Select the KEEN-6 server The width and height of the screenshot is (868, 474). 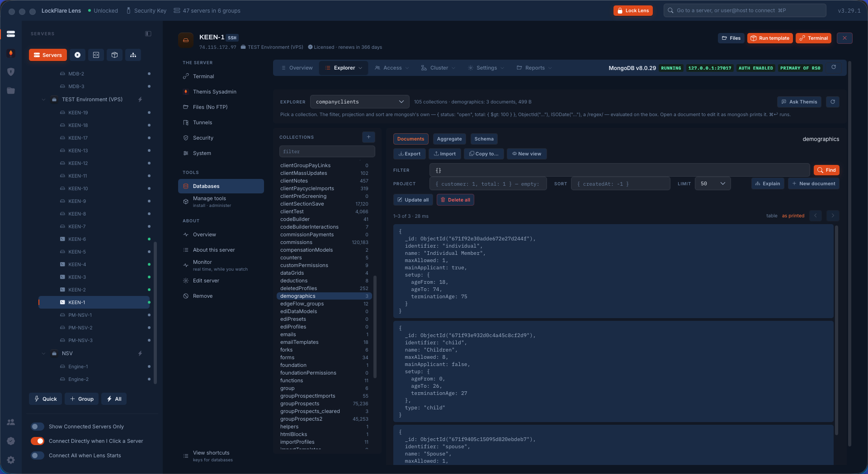[94, 239]
